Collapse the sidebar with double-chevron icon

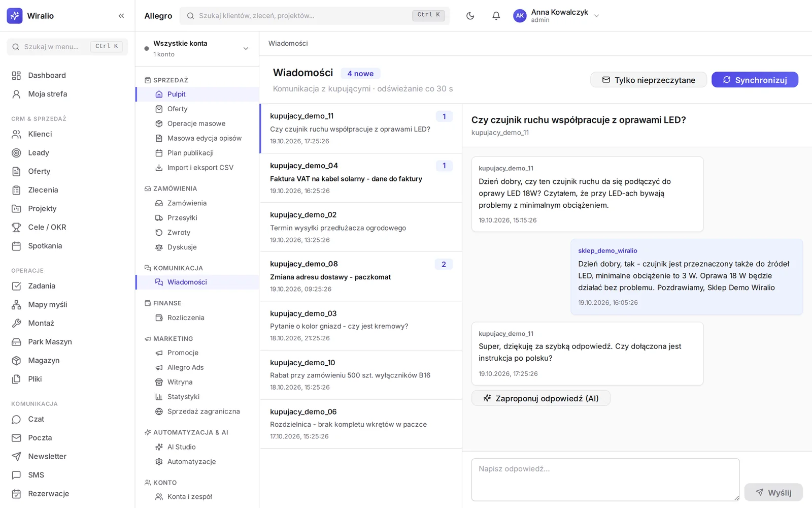click(x=121, y=16)
